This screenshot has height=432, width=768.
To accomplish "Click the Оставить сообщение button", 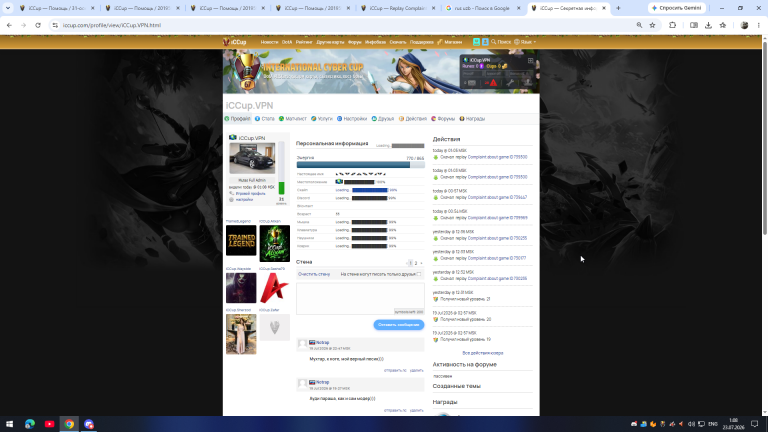I will click(399, 325).
